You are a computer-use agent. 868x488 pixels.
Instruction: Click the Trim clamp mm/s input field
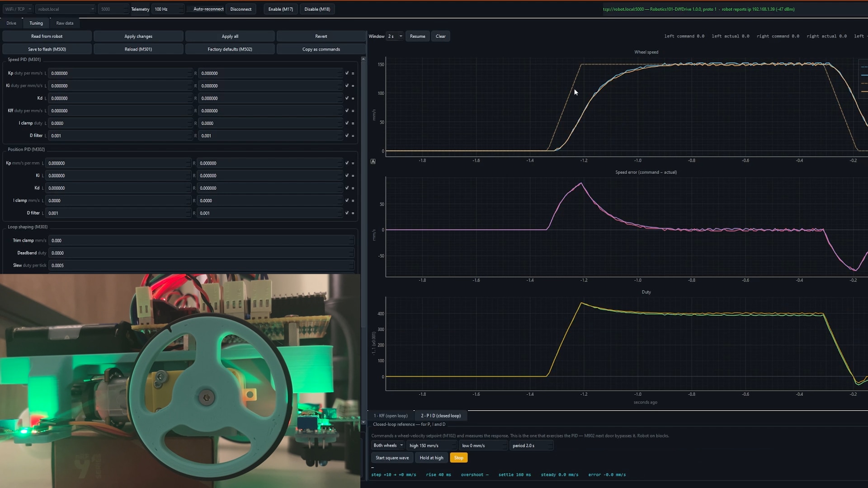pyautogui.click(x=201, y=241)
